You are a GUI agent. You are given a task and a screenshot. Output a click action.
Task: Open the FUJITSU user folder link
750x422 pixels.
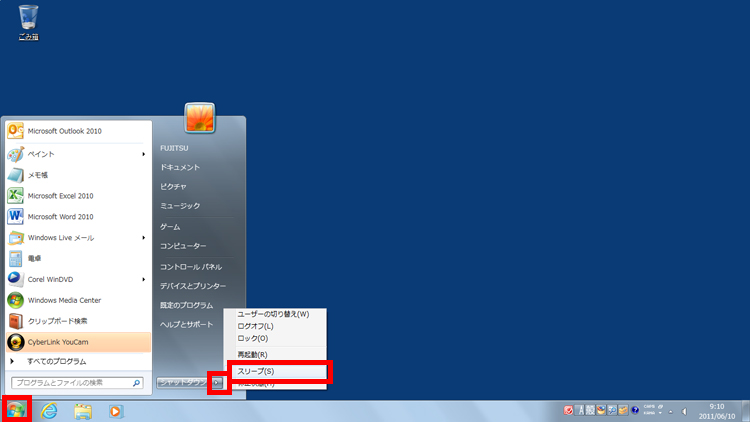[x=174, y=148]
